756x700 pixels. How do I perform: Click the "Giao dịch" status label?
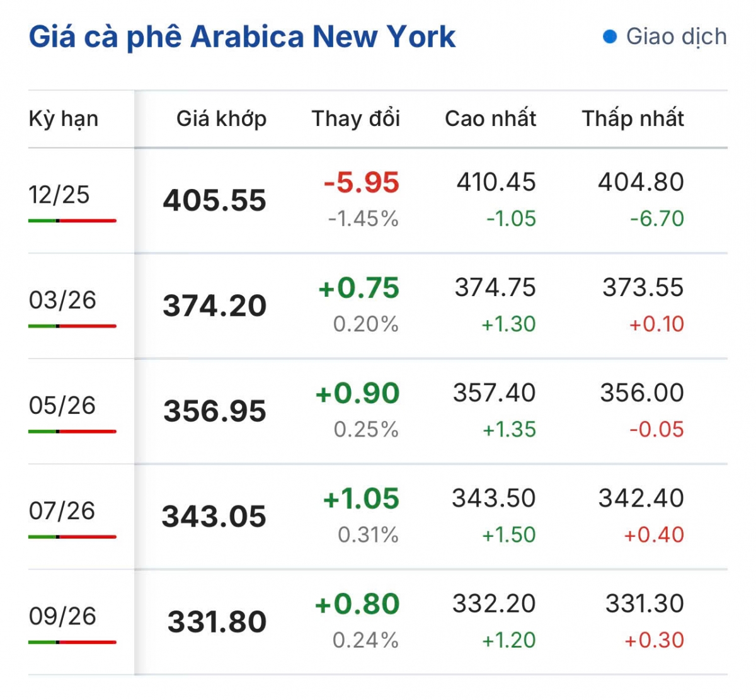coord(676,37)
